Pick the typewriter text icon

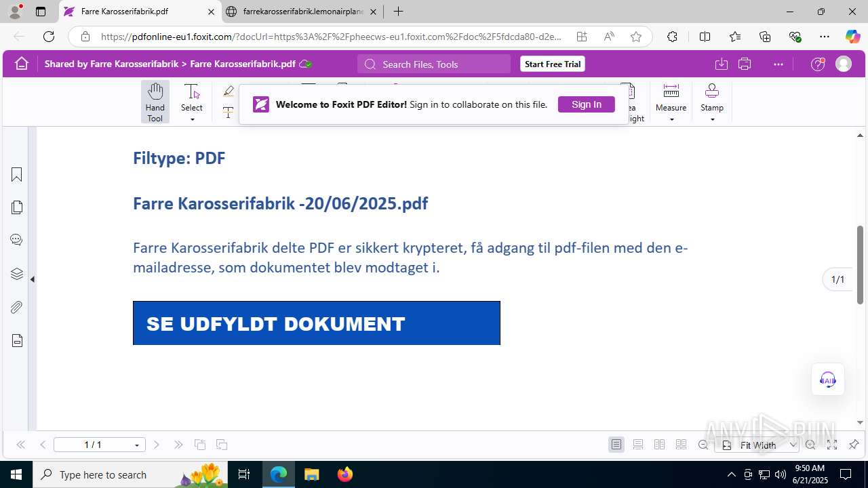229,113
